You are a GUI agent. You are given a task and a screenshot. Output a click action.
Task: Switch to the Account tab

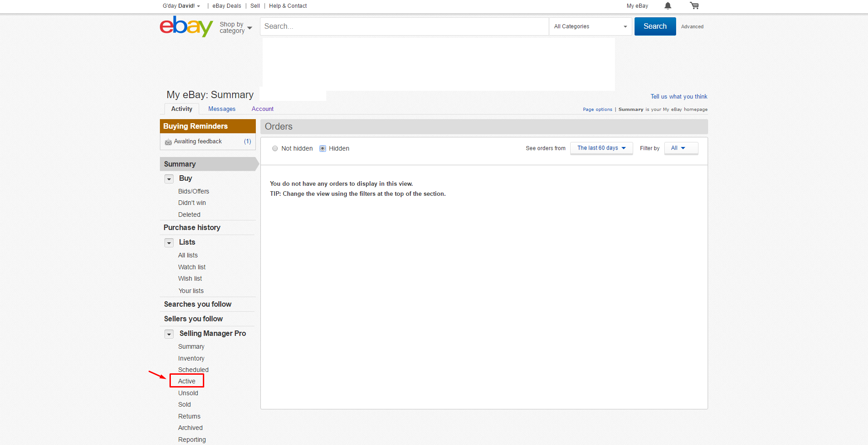pyautogui.click(x=263, y=109)
